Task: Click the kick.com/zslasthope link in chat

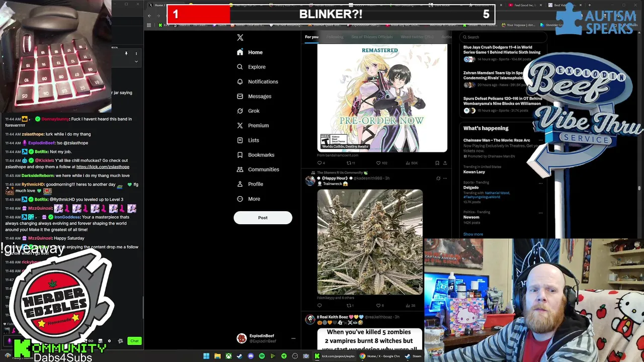Action: pyautogui.click(x=103, y=167)
